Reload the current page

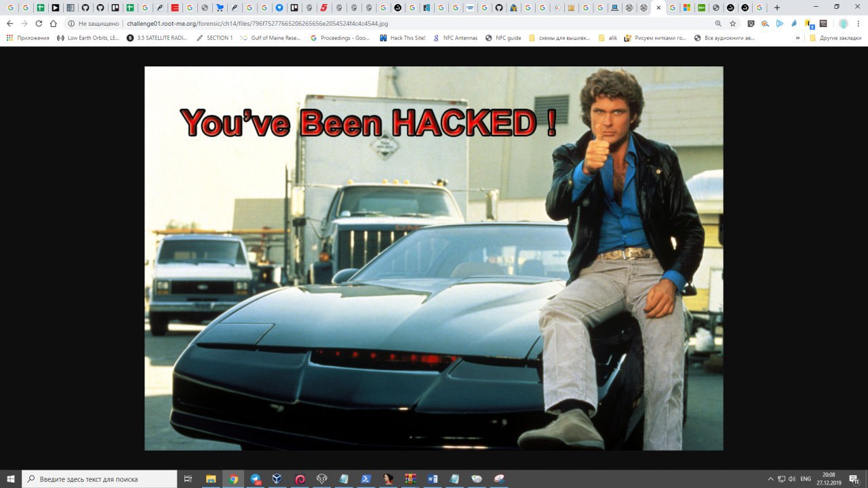[x=39, y=23]
